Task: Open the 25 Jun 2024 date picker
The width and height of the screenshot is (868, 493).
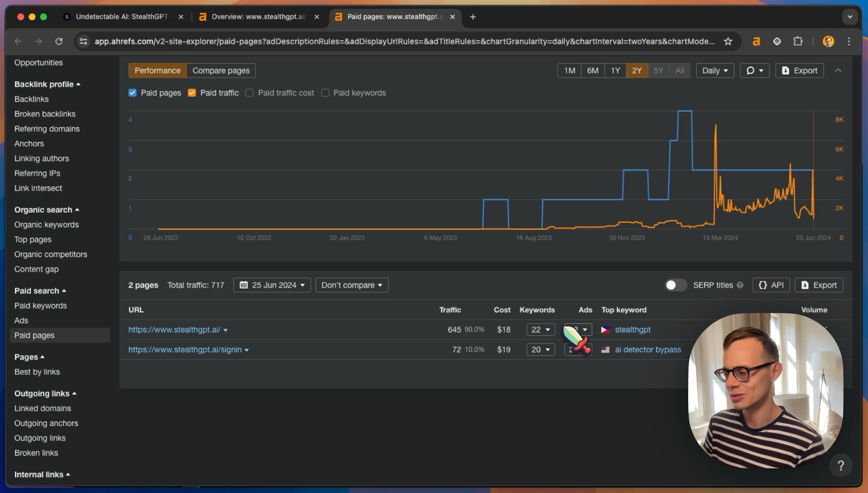Action: click(272, 285)
